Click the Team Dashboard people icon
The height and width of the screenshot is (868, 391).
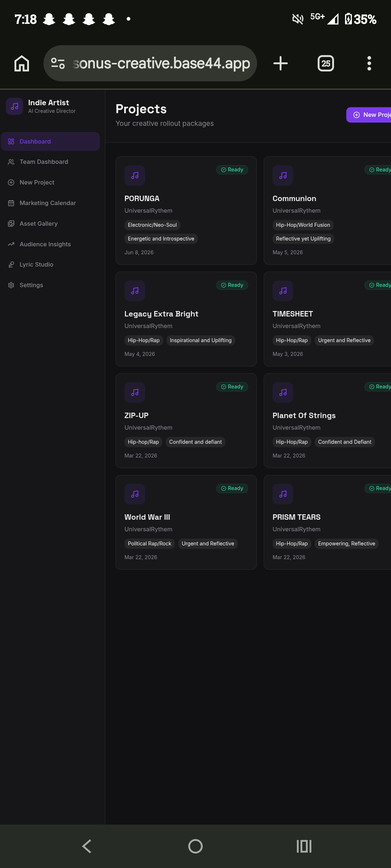(11, 162)
